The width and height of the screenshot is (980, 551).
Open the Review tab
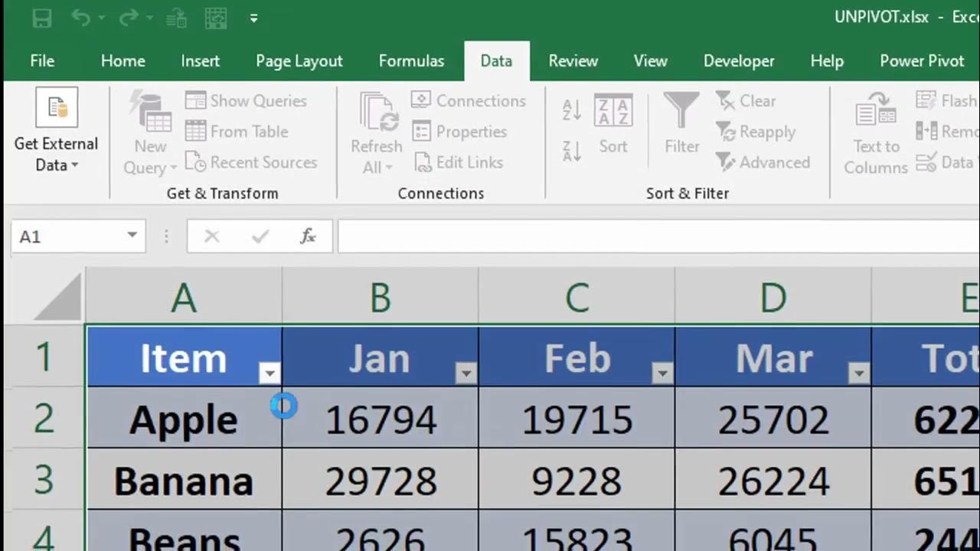point(573,61)
